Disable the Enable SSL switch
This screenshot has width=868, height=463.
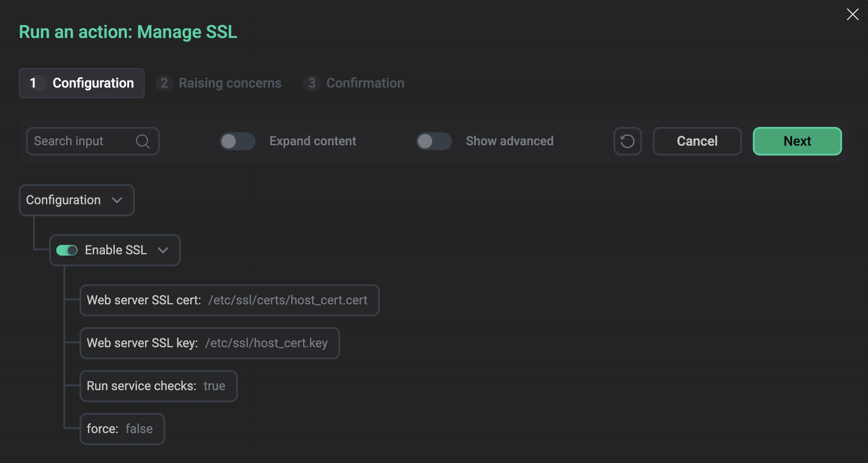coord(67,250)
